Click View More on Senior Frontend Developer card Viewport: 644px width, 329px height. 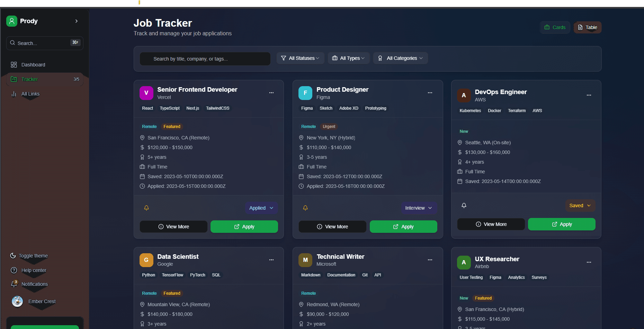pos(173,227)
